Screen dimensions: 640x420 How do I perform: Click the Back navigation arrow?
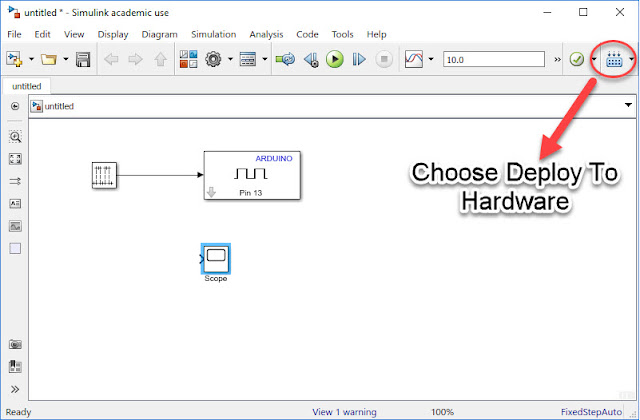[111, 60]
